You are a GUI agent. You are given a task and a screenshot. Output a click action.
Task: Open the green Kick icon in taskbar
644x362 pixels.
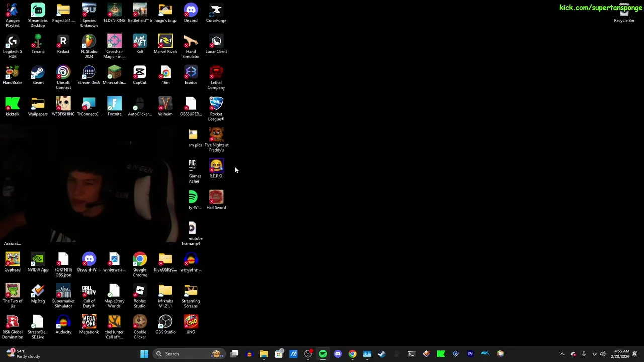click(x=441, y=354)
